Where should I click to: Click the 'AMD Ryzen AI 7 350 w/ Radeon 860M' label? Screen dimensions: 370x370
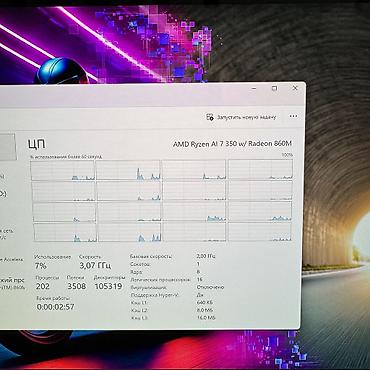232,144
